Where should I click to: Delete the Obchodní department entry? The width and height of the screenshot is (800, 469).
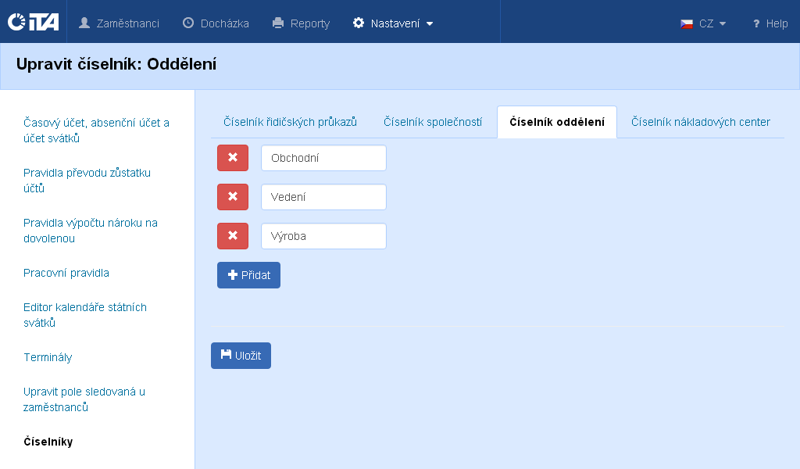pyautogui.click(x=233, y=158)
